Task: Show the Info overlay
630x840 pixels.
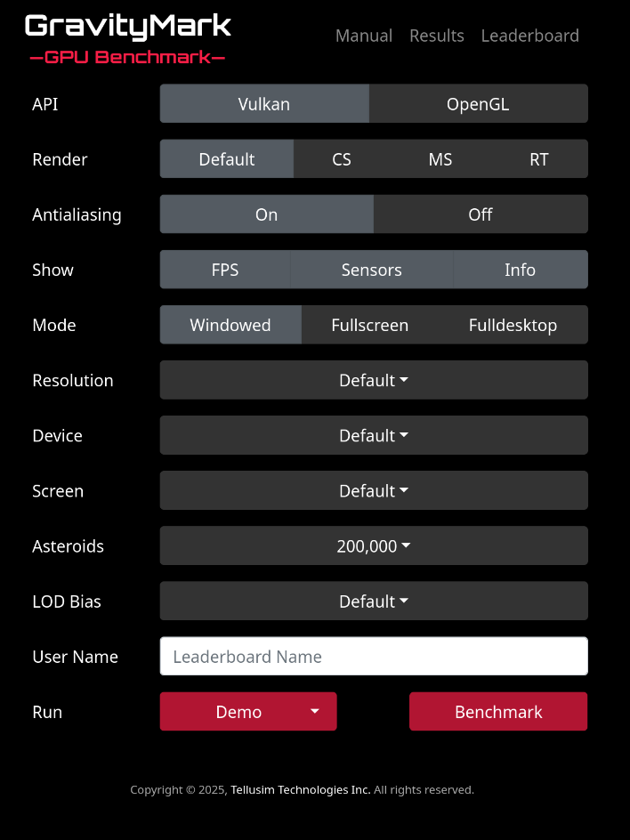Action: point(521,269)
